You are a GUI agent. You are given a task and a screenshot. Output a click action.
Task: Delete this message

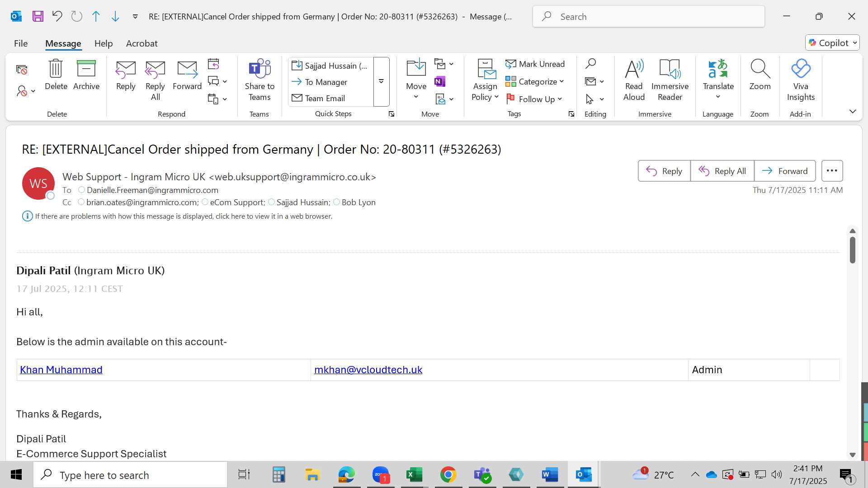(56, 75)
